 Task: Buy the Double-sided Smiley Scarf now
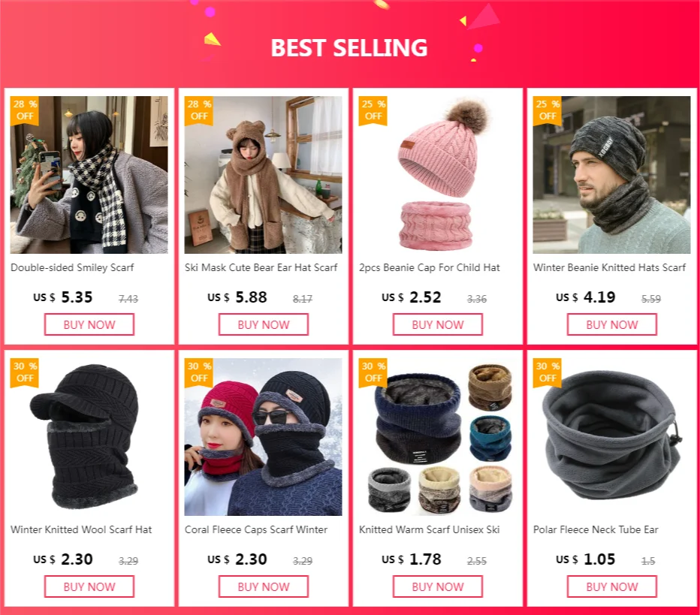(89, 324)
